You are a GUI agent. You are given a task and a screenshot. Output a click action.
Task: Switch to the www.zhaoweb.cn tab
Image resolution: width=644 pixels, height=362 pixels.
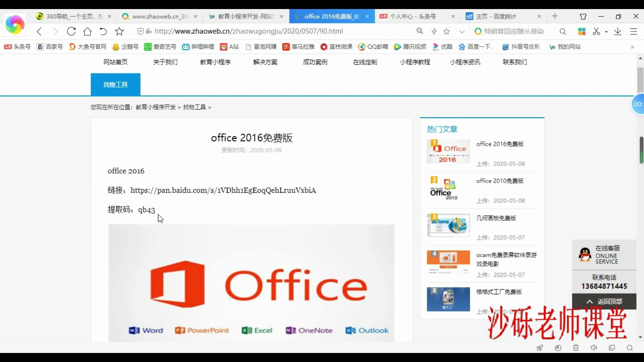click(159, 16)
